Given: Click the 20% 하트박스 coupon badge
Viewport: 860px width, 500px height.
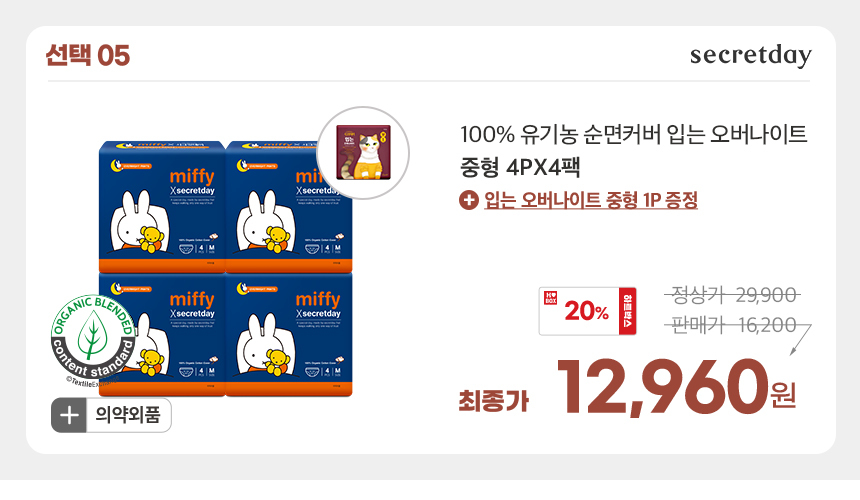Looking at the screenshot, I should click(587, 311).
